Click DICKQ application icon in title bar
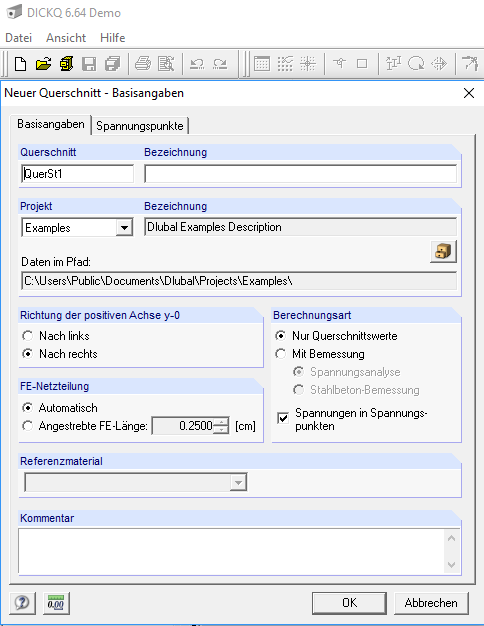 [x=14, y=12]
